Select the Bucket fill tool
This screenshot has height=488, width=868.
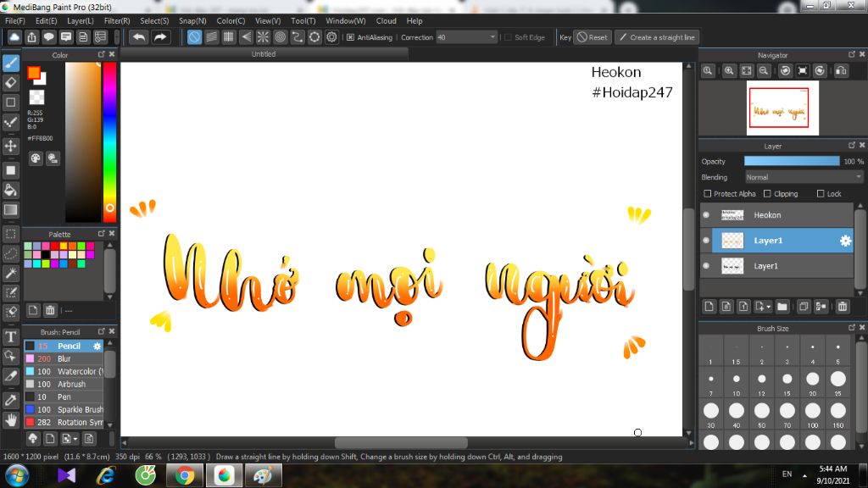(11, 191)
